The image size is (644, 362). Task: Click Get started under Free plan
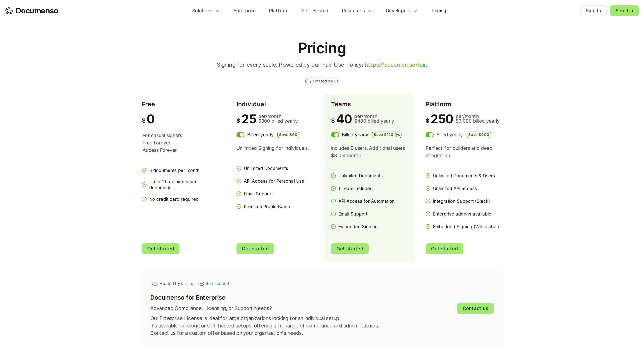[x=160, y=249]
